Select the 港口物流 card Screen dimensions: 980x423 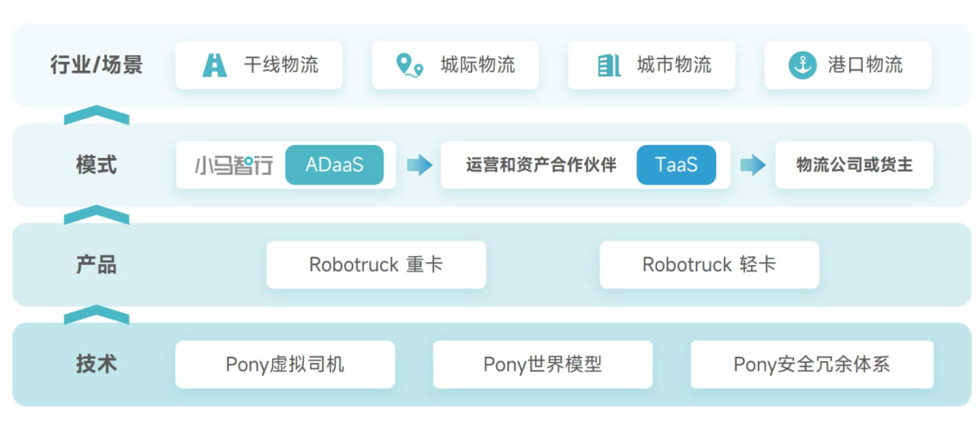[x=848, y=65]
